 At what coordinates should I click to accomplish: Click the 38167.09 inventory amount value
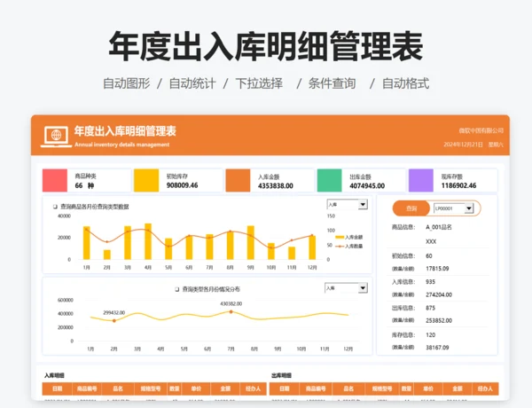click(437, 347)
